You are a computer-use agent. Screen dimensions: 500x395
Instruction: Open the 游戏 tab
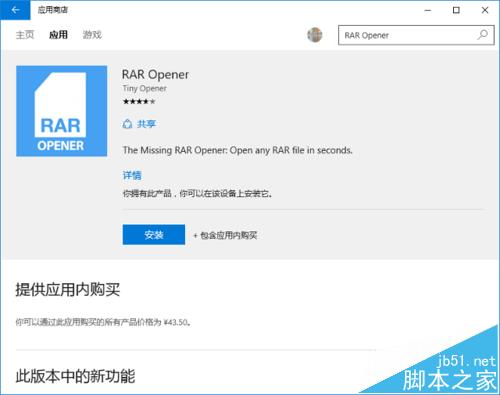point(92,35)
